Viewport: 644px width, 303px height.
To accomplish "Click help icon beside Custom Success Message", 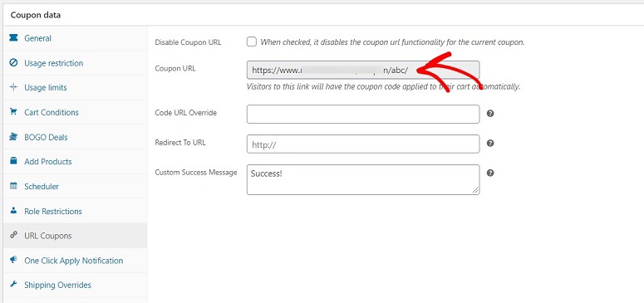I will pyautogui.click(x=490, y=173).
